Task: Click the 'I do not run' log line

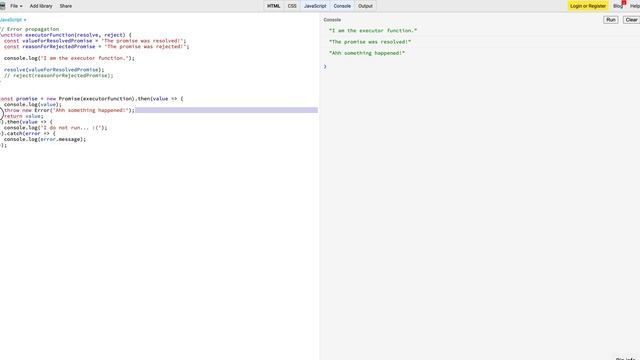Action: point(56,128)
